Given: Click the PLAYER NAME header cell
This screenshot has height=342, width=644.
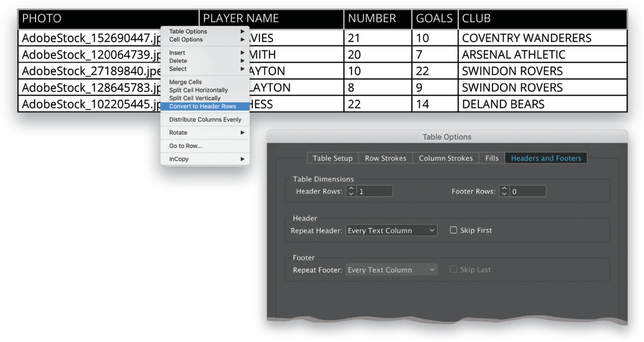Looking at the screenshot, I should 271,19.
